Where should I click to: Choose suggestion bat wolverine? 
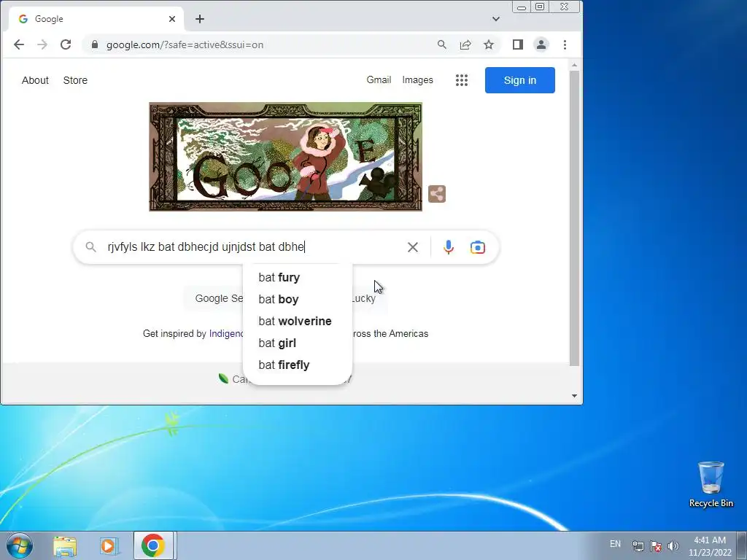298,321
